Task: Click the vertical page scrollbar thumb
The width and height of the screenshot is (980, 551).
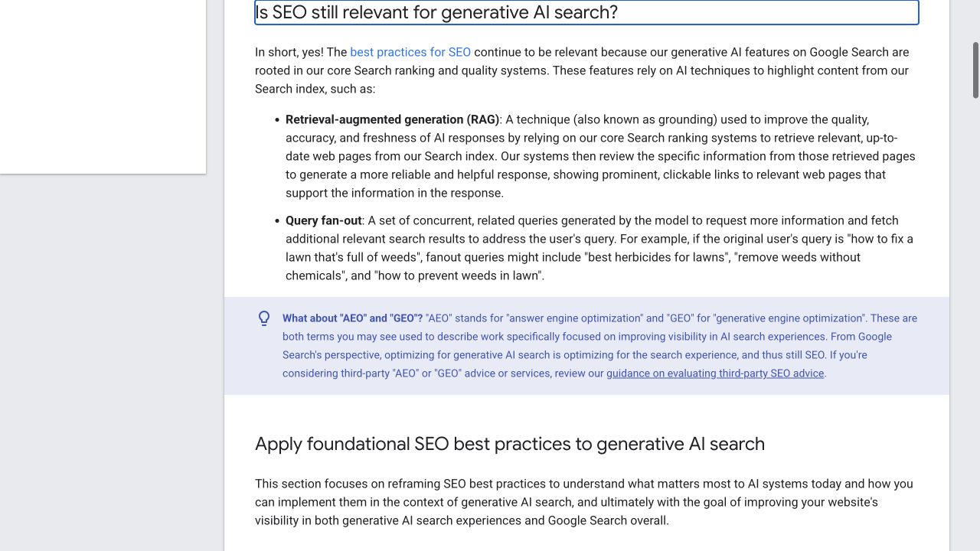Action: (976, 70)
